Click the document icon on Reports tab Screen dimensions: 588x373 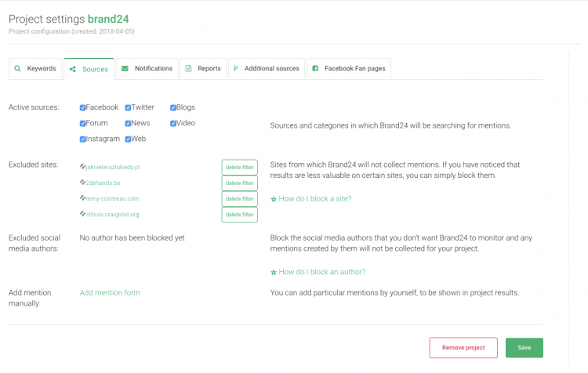(188, 69)
